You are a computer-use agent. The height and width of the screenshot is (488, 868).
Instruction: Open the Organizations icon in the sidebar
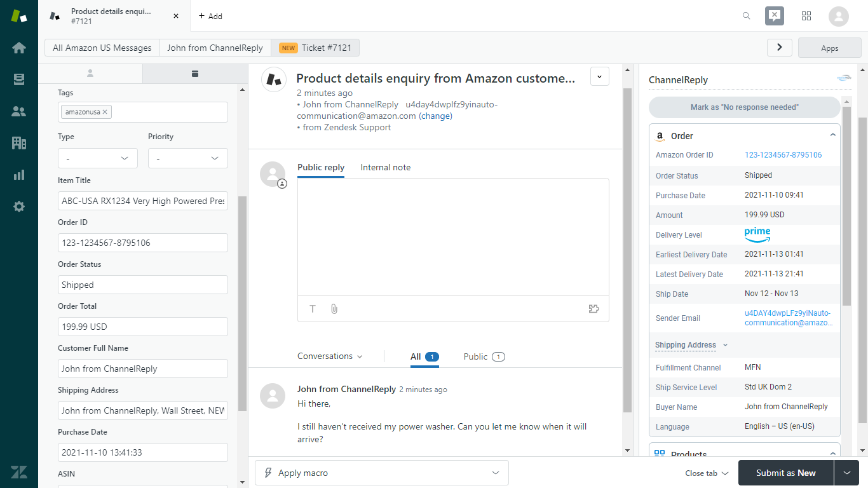pos(19,142)
